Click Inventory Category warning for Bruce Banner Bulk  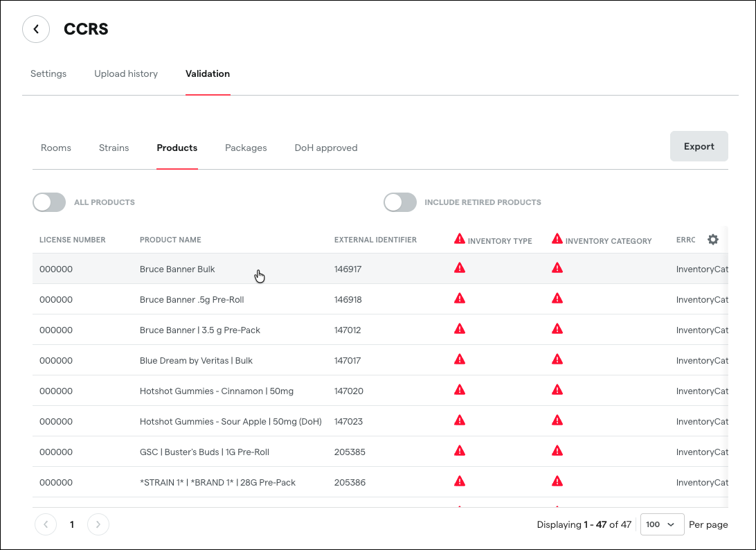click(x=557, y=268)
